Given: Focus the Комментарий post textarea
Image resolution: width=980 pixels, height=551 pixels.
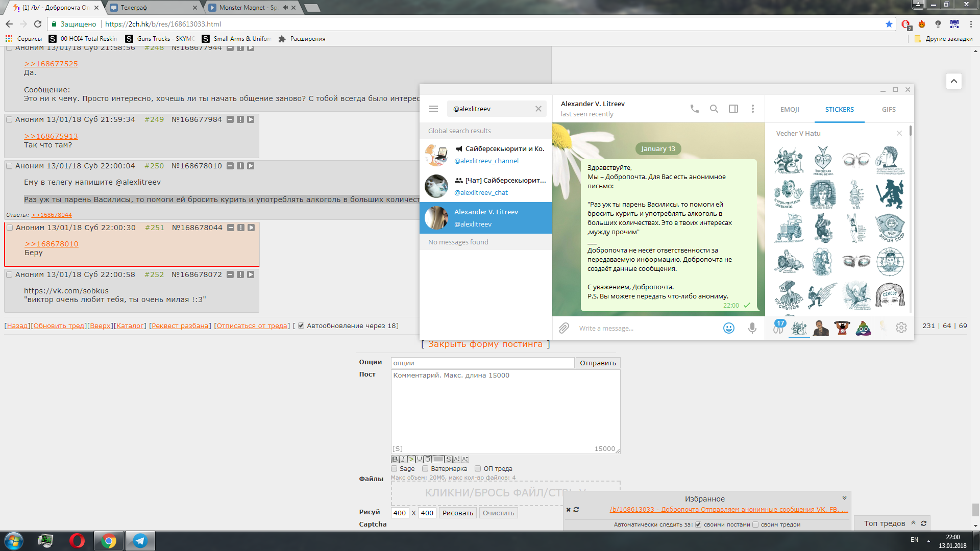Looking at the screenshot, I should [x=505, y=411].
